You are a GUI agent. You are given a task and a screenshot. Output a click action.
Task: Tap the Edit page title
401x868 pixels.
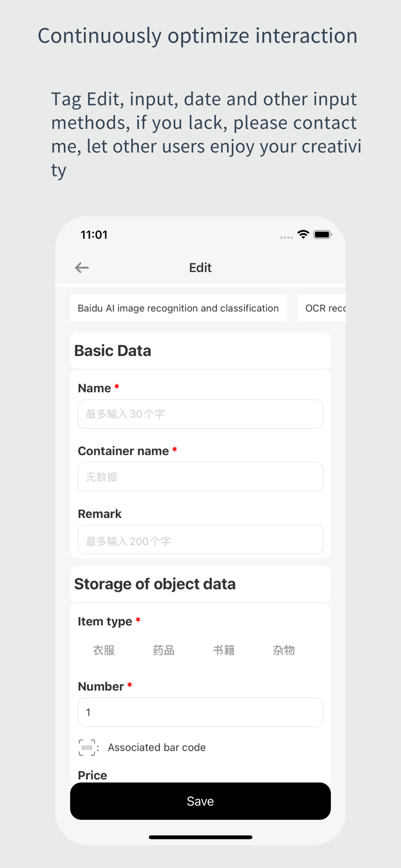(x=200, y=268)
